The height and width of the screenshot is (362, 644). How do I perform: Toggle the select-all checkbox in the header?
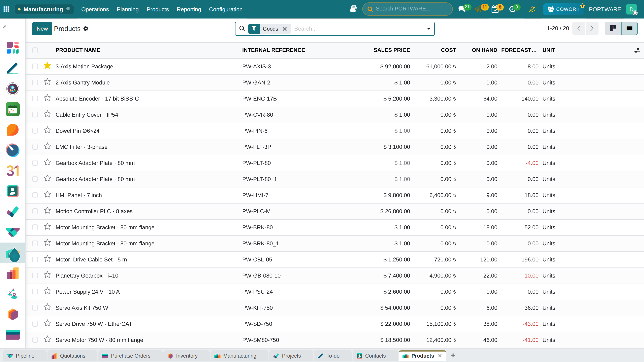coord(35,50)
